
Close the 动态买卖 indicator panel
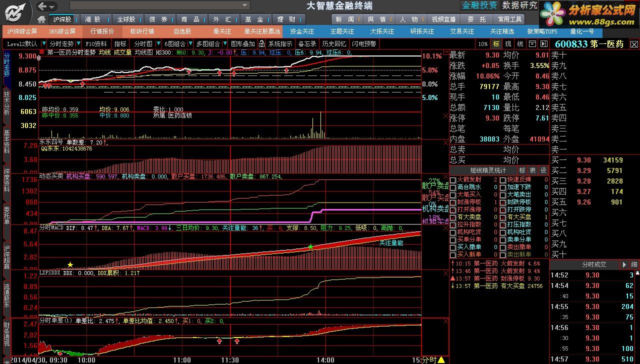[x=445, y=176]
